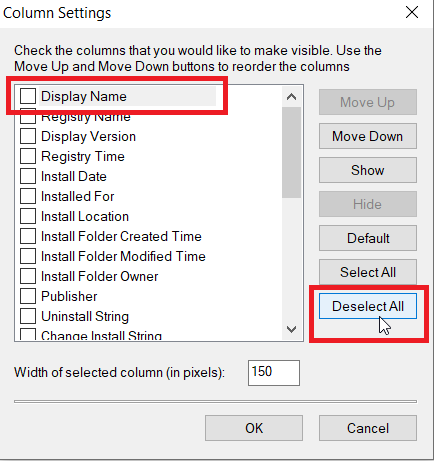The height and width of the screenshot is (461, 434).
Task: Toggle the Registry Time checkbox
Action: pos(28,156)
